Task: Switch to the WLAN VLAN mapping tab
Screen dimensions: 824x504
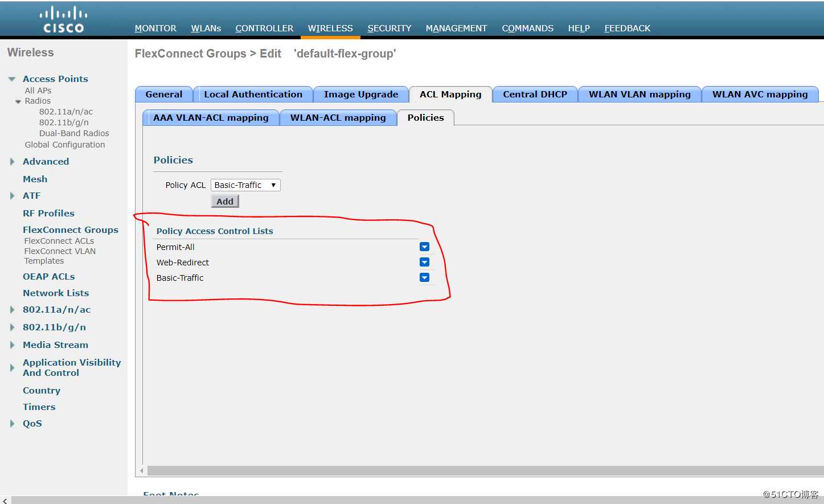Action: [x=639, y=95]
